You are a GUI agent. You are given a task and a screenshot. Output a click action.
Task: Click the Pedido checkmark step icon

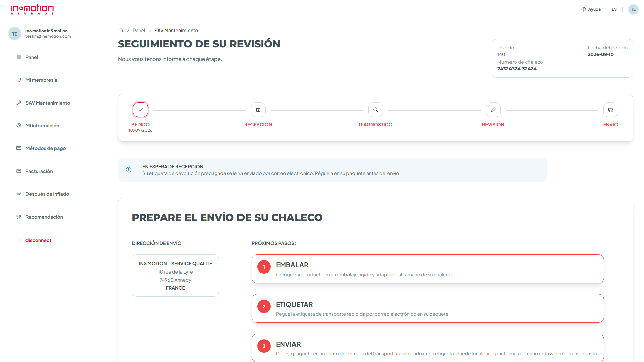141,110
